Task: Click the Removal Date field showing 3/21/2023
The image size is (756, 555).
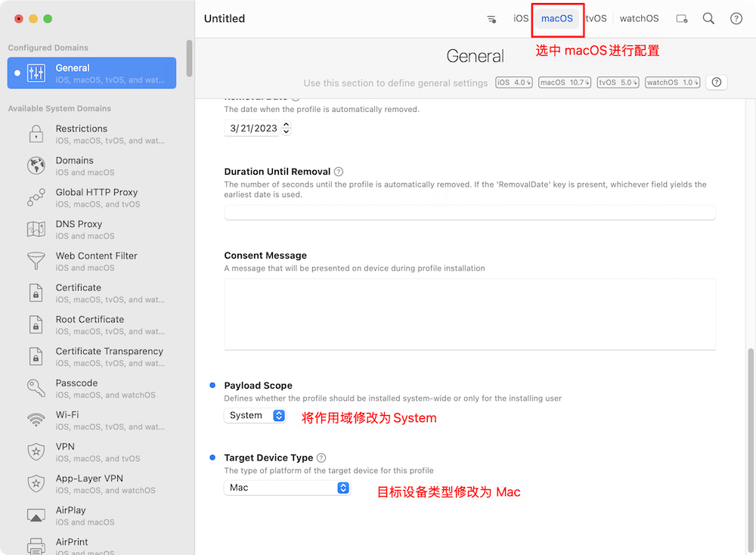Action: tap(252, 129)
